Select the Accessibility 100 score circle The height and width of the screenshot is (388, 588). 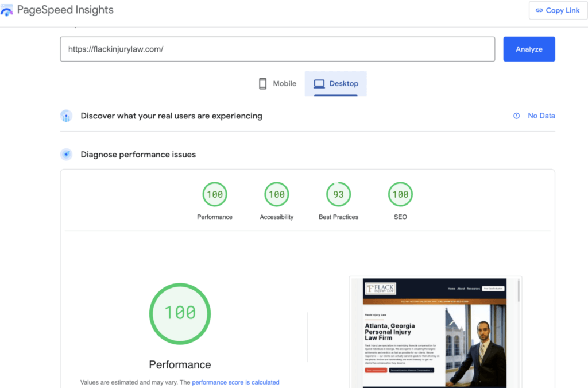276,194
